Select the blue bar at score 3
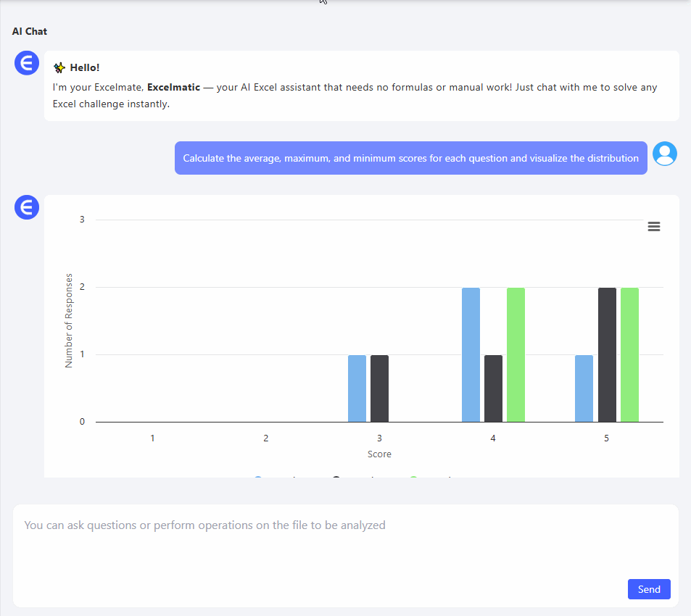 pyautogui.click(x=357, y=388)
